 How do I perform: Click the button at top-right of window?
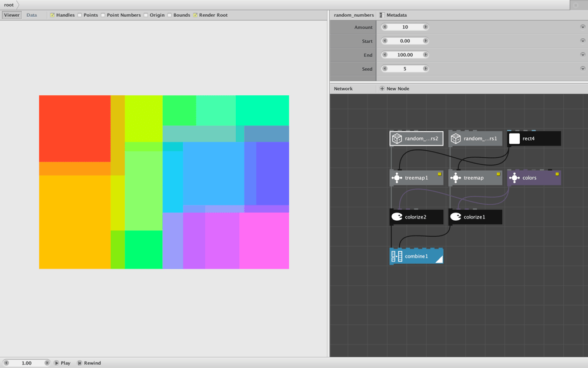click(x=576, y=5)
